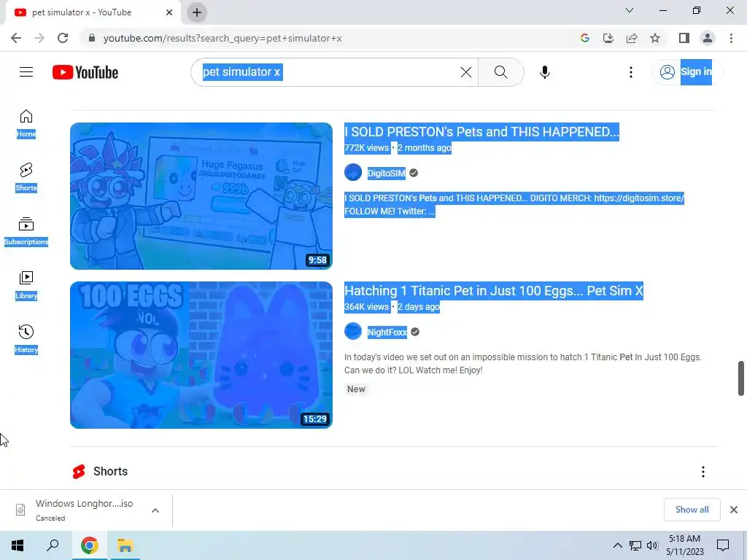Image resolution: width=747 pixels, height=560 pixels.
Task: Open the Windows Start menu
Action: point(18,545)
